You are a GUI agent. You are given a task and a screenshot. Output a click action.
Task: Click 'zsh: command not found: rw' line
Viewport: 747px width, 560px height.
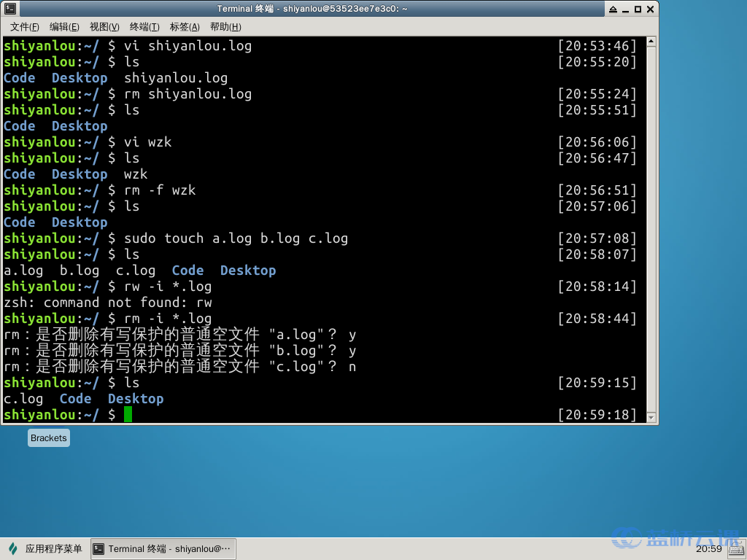(x=108, y=303)
